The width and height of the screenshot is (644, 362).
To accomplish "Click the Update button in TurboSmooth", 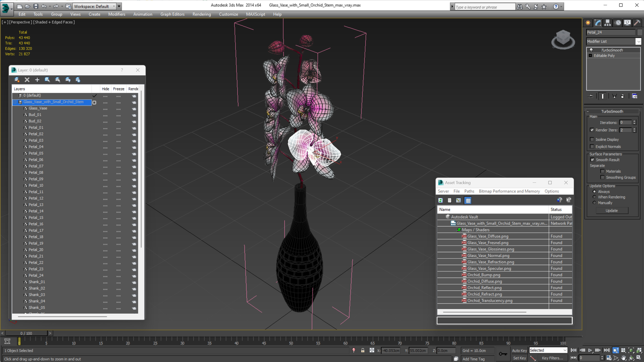I will coord(611,211).
